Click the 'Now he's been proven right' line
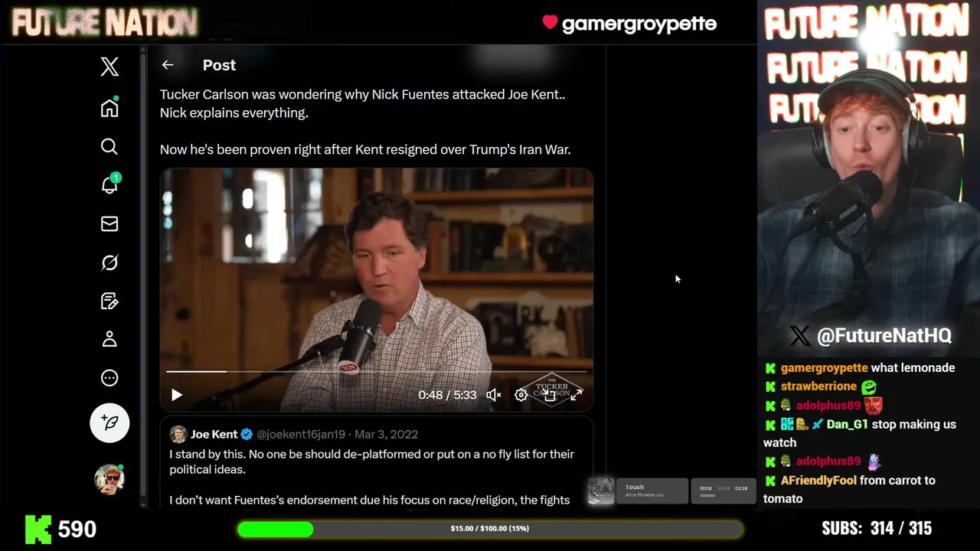The image size is (980, 551). pyautogui.click(x=365, y=149)
